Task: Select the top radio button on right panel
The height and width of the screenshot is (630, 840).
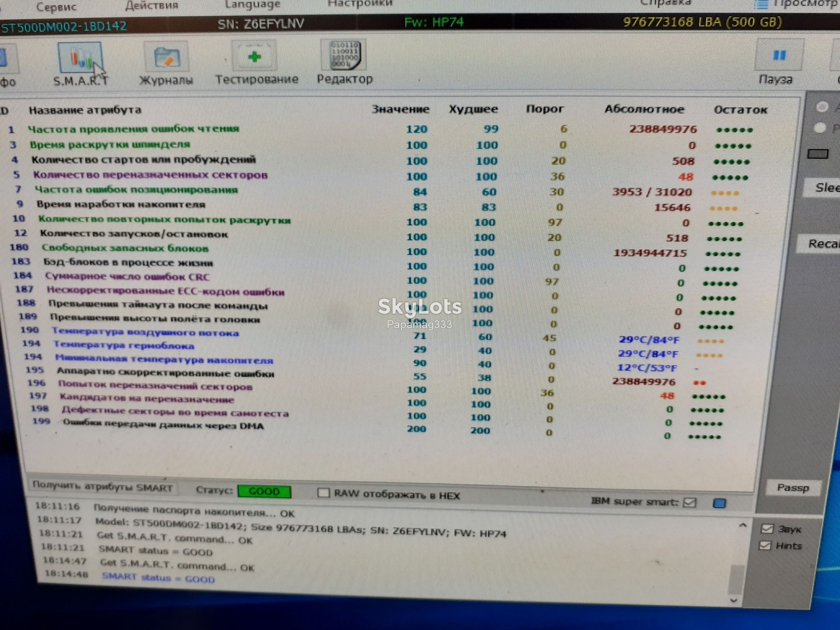Action: pos(822,107)
